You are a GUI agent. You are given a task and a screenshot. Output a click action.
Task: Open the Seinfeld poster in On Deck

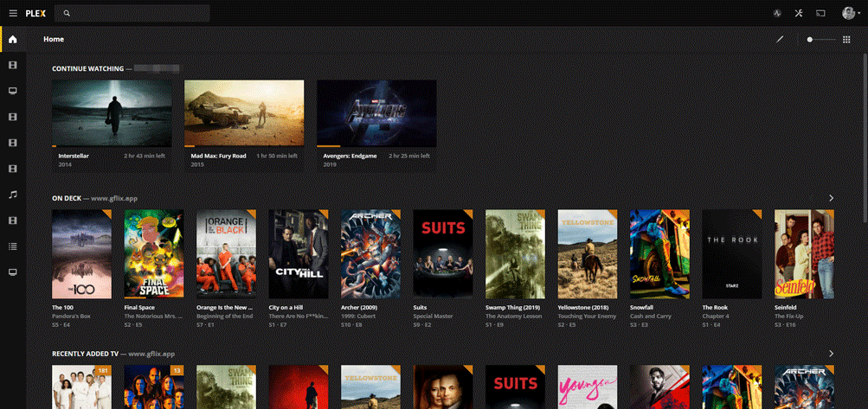(x=804, y=252)
